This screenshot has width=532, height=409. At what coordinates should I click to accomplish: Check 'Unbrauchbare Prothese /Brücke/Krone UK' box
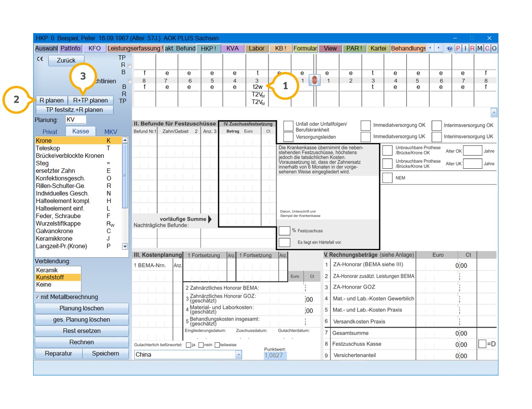(387, 164)
